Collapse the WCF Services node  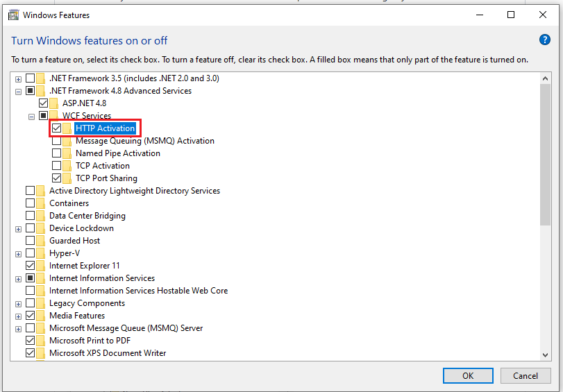coord(32,117)
